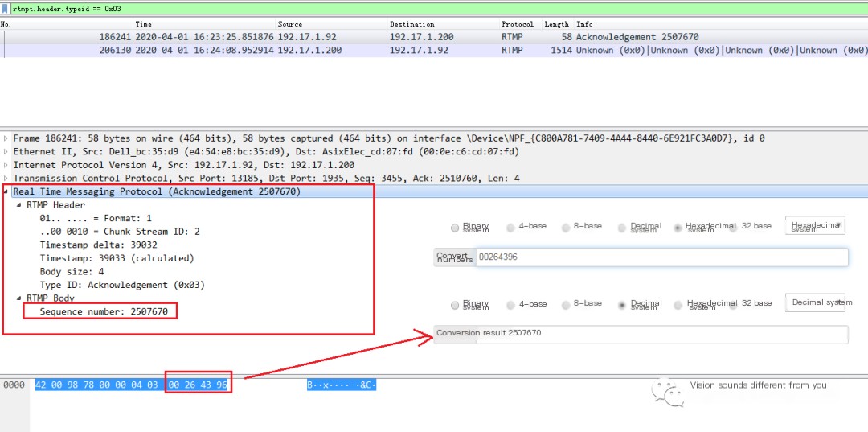Select packet row number 206130

[x=434, y=51]
